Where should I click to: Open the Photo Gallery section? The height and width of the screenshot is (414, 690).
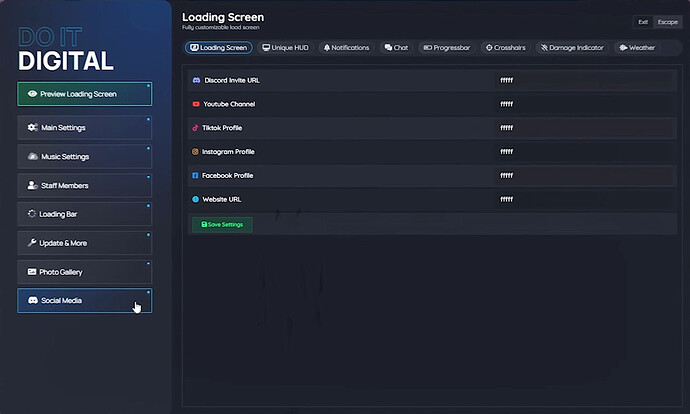(x=85, y=272)
